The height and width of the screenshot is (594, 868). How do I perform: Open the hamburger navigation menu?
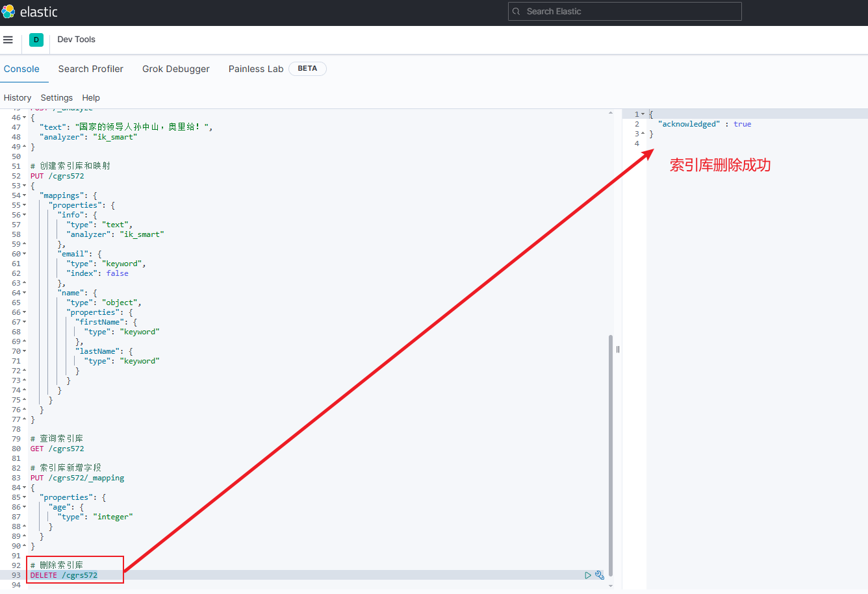(8, 40)
